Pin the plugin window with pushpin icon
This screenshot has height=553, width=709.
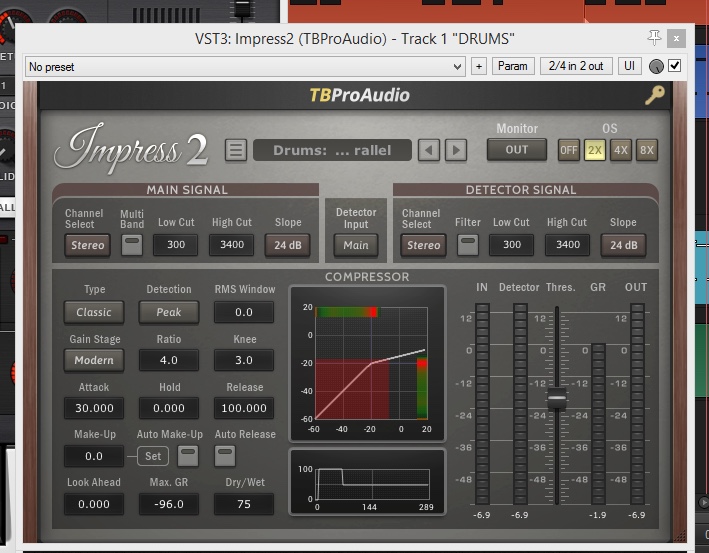654,38
